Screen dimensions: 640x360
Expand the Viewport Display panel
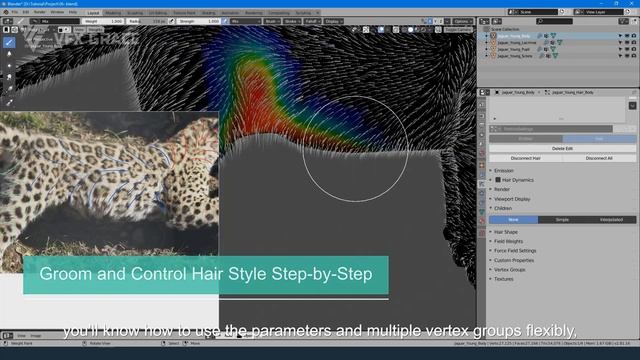[512, 199]
